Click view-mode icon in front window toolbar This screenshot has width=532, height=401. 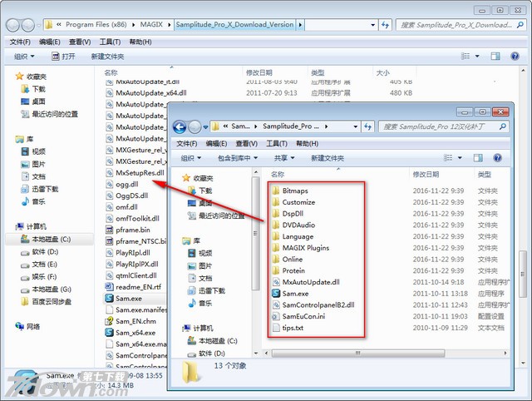(448, 158)
